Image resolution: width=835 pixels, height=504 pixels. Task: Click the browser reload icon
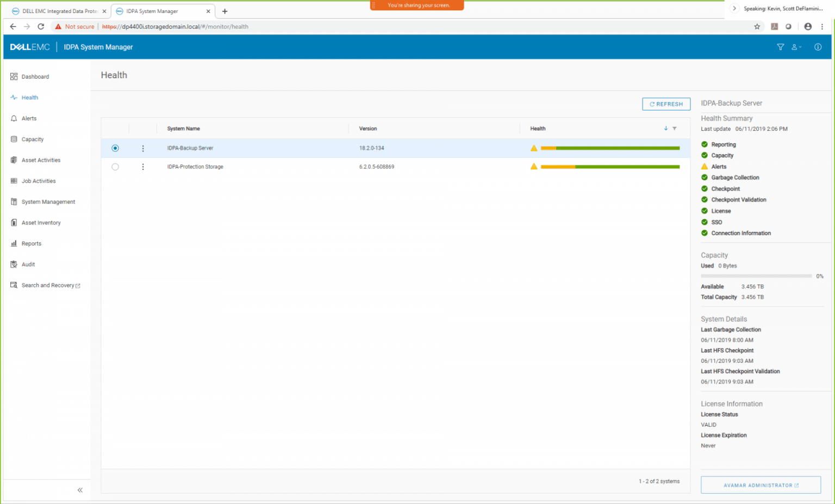coord(41,27)
